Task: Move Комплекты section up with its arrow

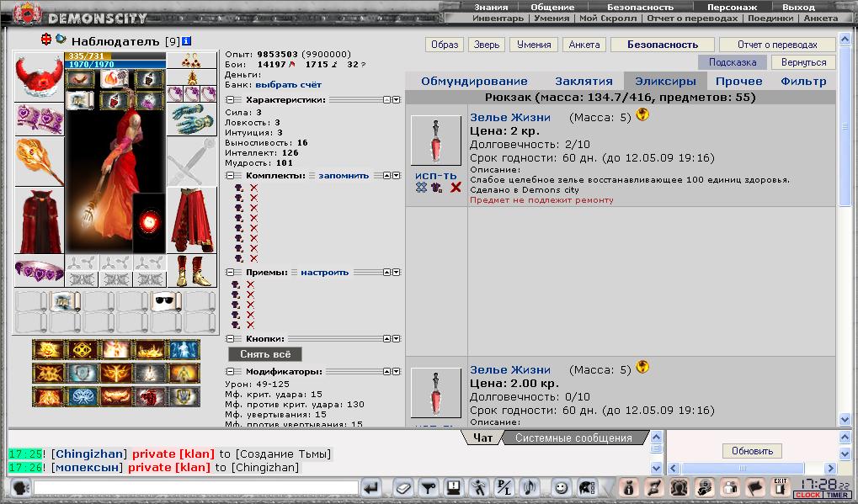Action: coord(386,176)
